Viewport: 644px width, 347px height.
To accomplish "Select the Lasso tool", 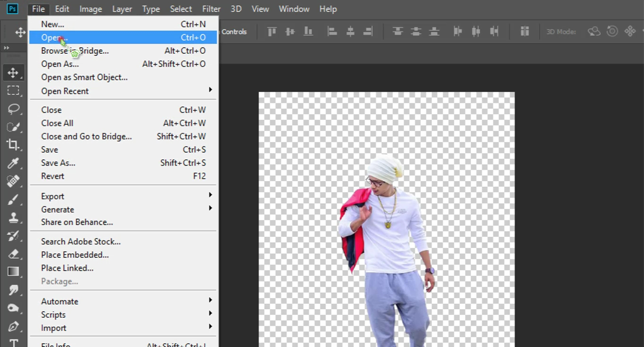I will (x=13, y=109).
